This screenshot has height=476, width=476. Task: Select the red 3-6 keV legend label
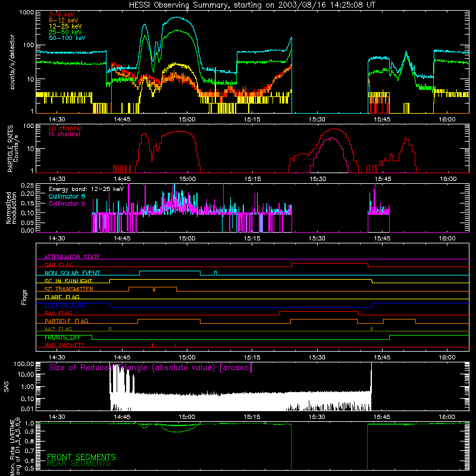[x=61, y=14]
